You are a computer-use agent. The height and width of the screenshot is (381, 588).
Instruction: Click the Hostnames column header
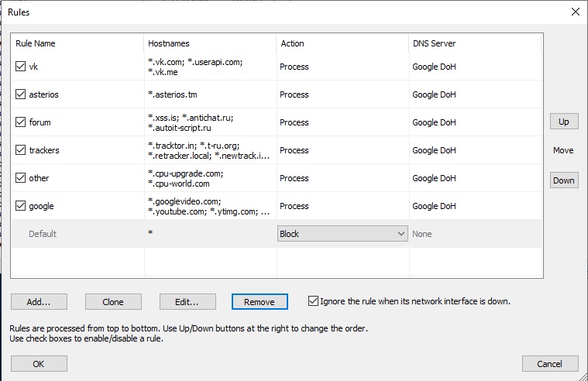(209, 43)
